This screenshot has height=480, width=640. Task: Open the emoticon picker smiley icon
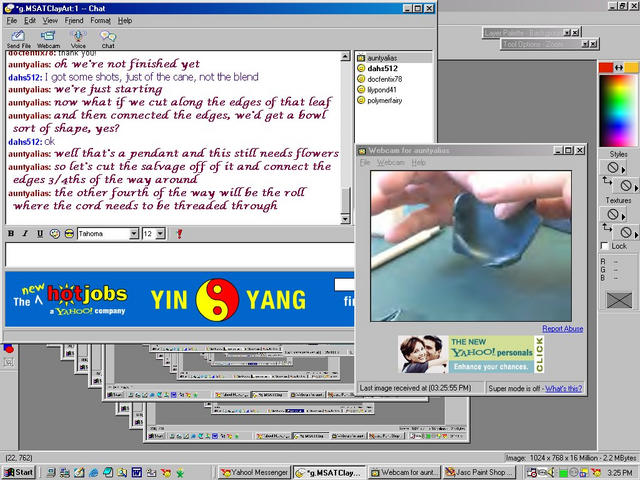coord(54,233)
